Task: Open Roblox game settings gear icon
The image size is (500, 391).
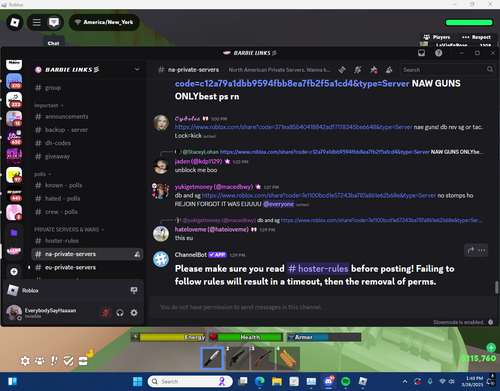Action: coord(25,361)
